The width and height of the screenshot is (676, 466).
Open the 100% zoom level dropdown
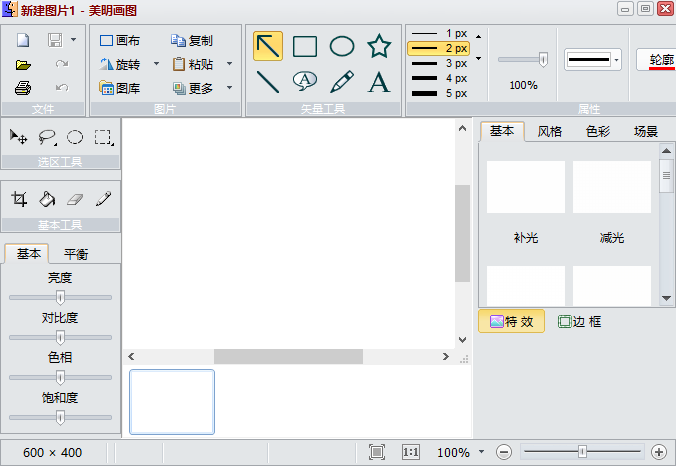[482, 452]
